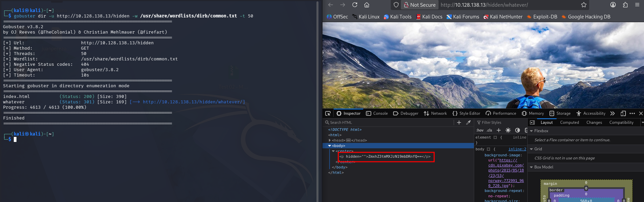The image size is (644, 202).
Task: Open the sidebar tabs overflow dropdown
Action: tap(642, 122)
